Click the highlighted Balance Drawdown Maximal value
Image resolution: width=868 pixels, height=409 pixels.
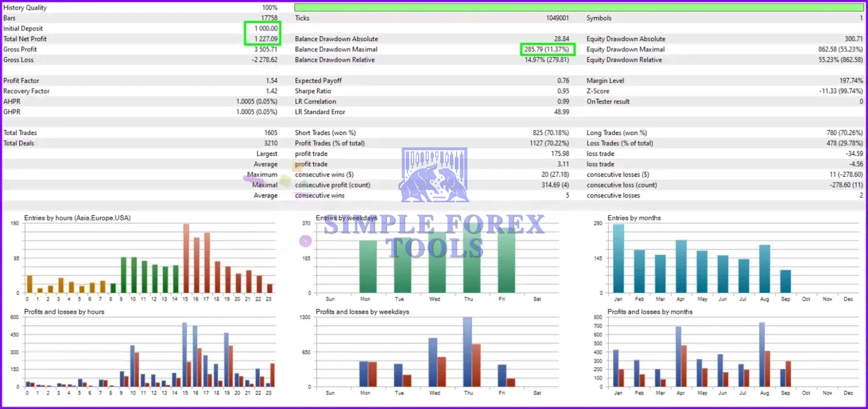[x=548, y=49]
